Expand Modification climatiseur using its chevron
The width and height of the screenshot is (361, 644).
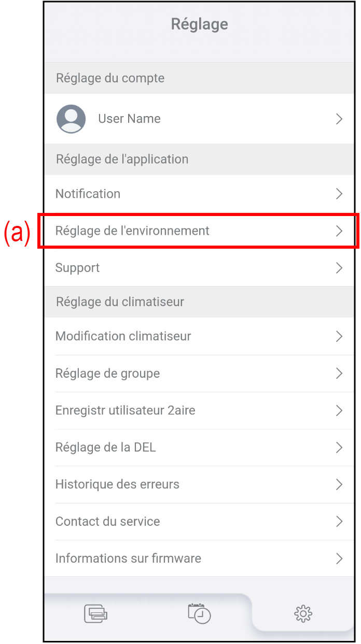[x=339, y=336]
